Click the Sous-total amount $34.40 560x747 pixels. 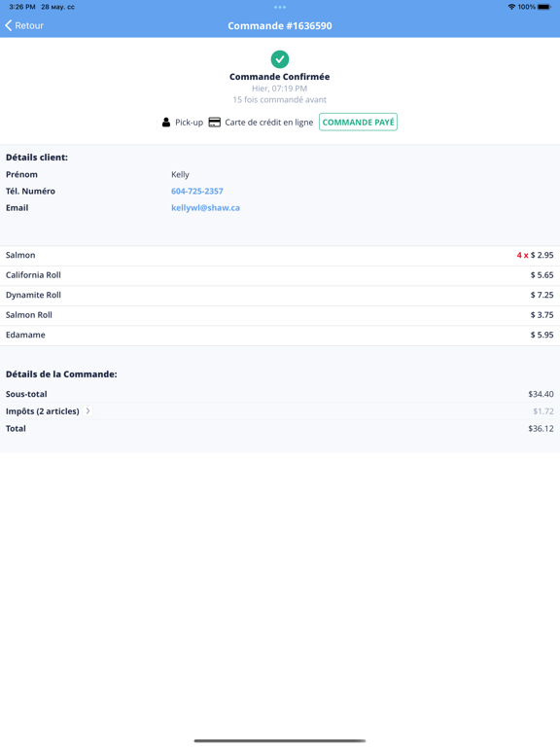541,394
